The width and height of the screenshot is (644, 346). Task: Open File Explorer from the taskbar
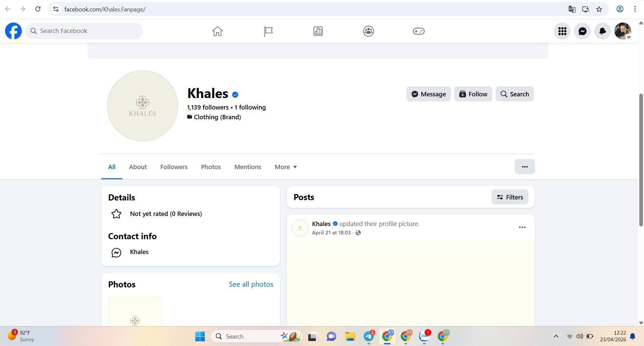[x=350, y=336]
